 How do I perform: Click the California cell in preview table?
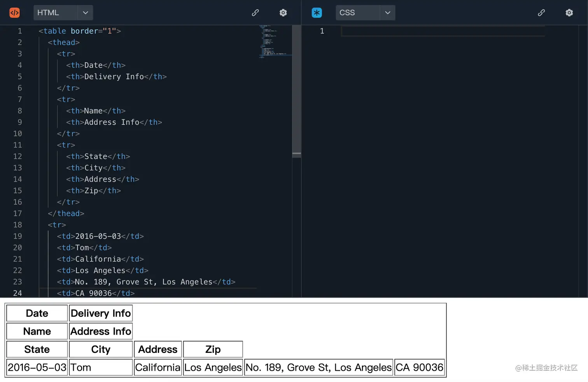[x=158, y=367]
